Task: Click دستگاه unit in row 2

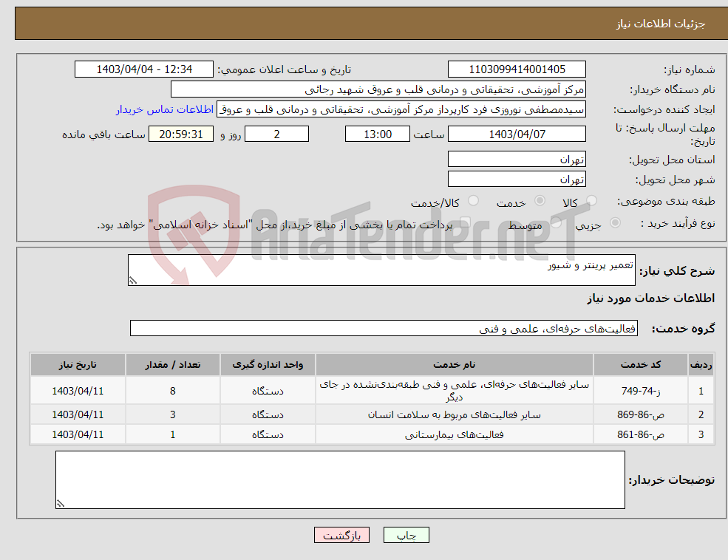Action: pos(268,414)
